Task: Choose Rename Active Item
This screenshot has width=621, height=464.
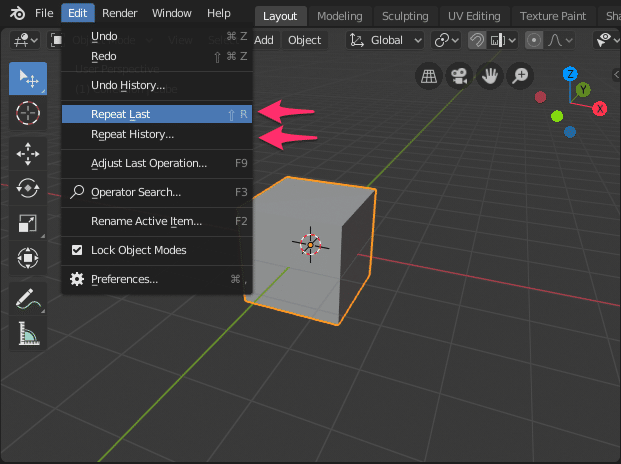Action: click(x=157, y=221)
